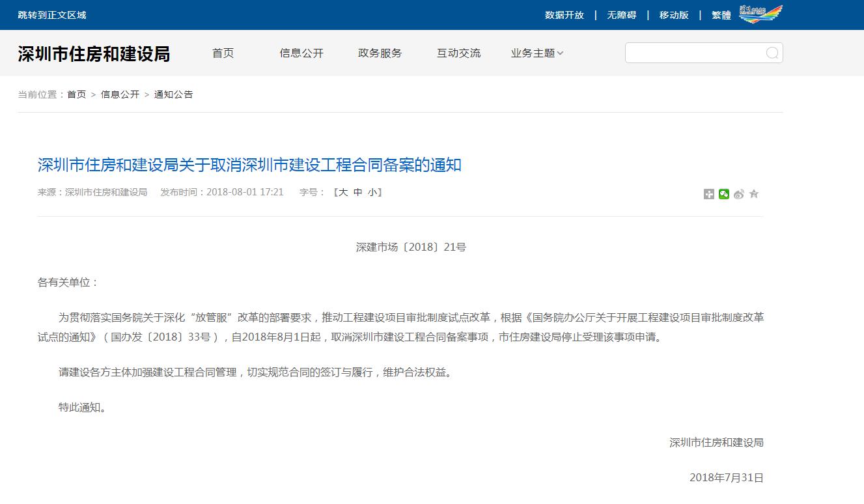Open the 政务服务 navigation menu
This screenshot has width=864, height=504.
coord(380,53)
